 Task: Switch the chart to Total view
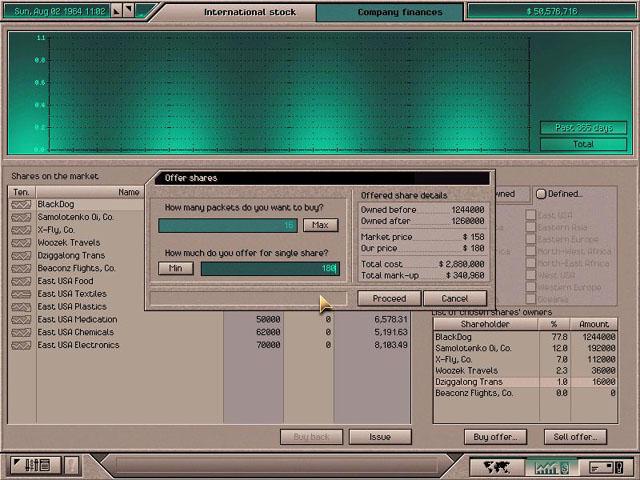pyautogui.click(x=582, y=144)
